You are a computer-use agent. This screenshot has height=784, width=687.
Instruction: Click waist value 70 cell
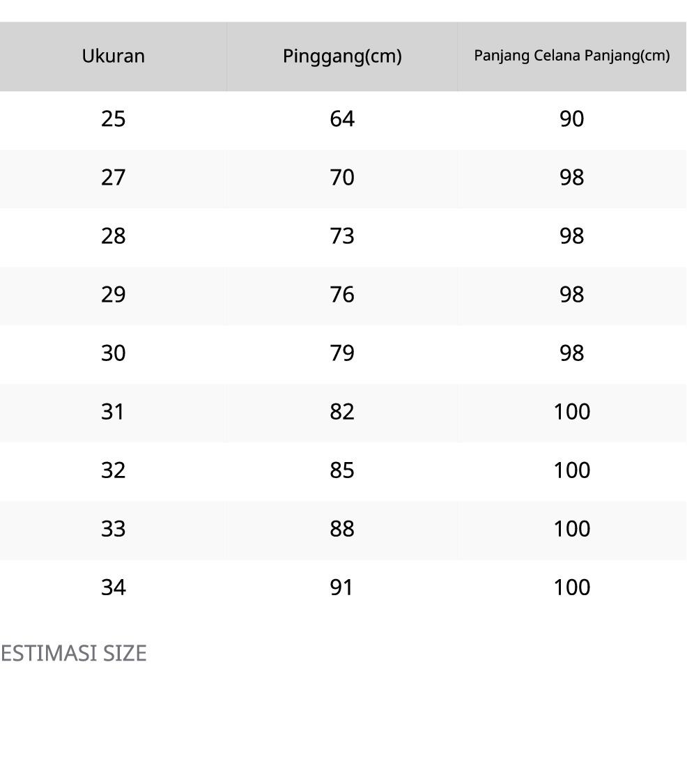click(342, 178)
